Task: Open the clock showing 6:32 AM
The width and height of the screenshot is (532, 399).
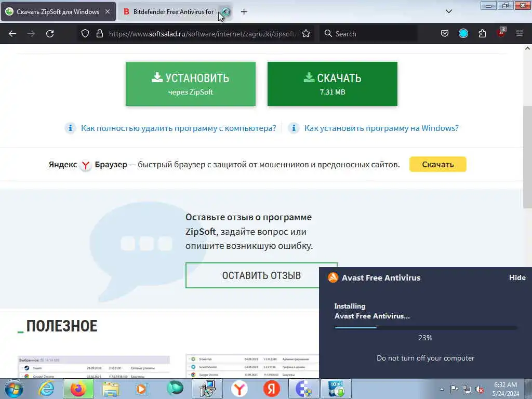Action: click(x=506, y=389)
